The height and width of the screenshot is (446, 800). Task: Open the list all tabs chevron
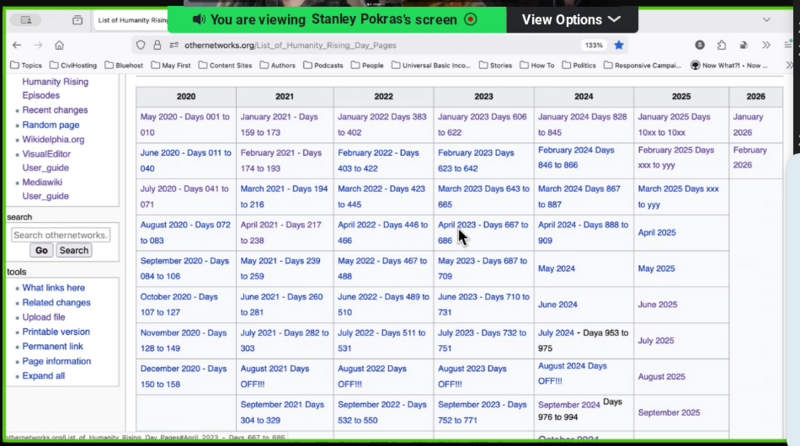pos(766,20)
